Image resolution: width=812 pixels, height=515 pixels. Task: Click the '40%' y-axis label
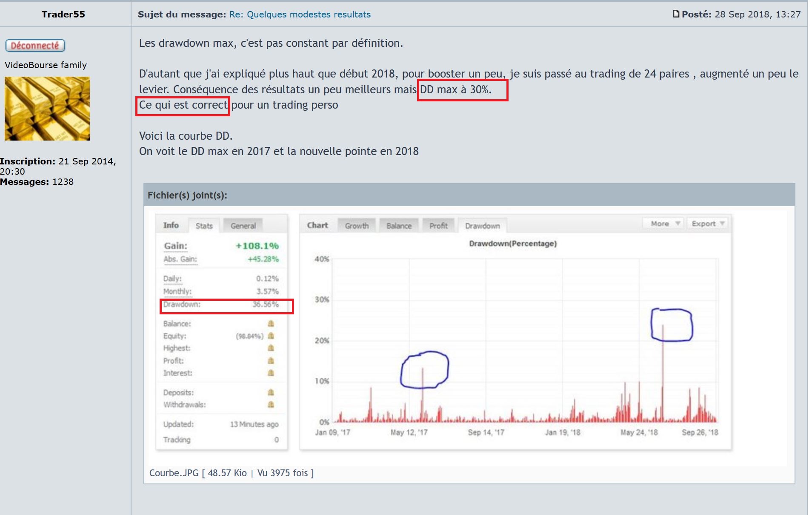pos(322,259)
